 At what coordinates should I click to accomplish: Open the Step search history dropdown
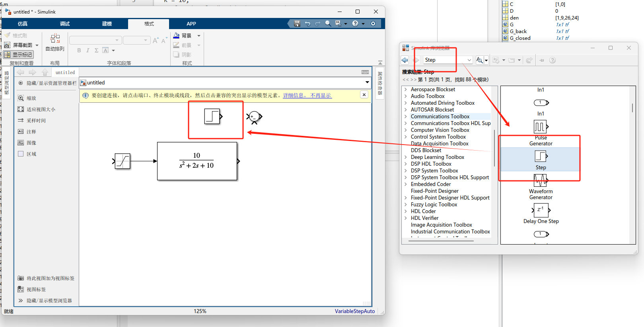[x=469, y=60]
